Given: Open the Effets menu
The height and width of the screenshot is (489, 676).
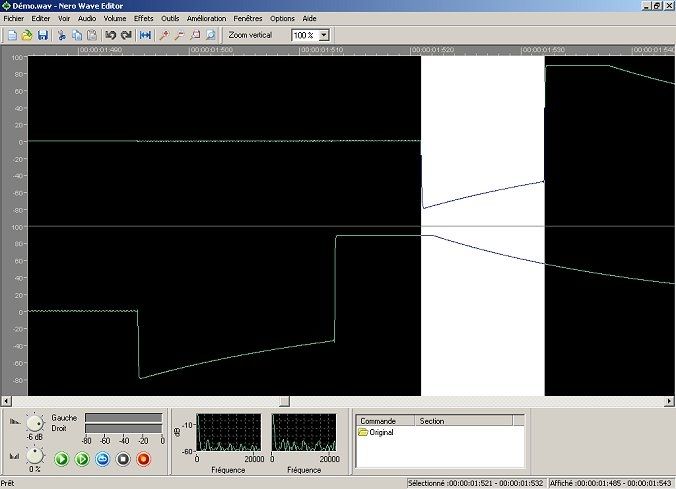Looking at the screenshot, I should [x=144, y=19].
